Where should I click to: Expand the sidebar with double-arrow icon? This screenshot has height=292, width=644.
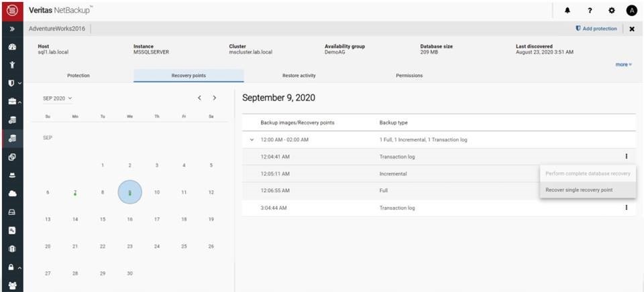[12, 29]
